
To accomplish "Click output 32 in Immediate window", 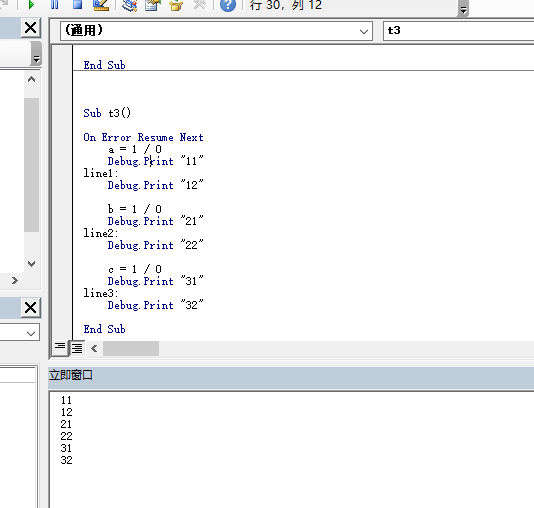I will pyautogui.click(x=66, y=460).
